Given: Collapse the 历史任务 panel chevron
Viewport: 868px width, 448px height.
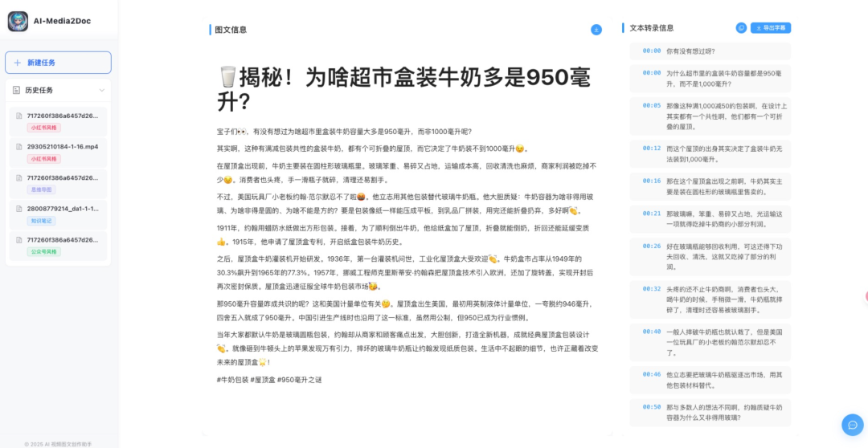Looking at the screenshot, I should coord(102,90).
